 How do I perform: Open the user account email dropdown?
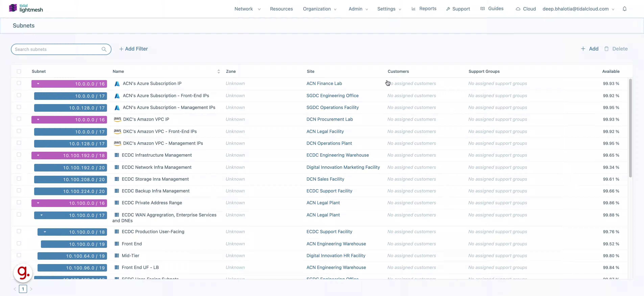click(578, 9)
